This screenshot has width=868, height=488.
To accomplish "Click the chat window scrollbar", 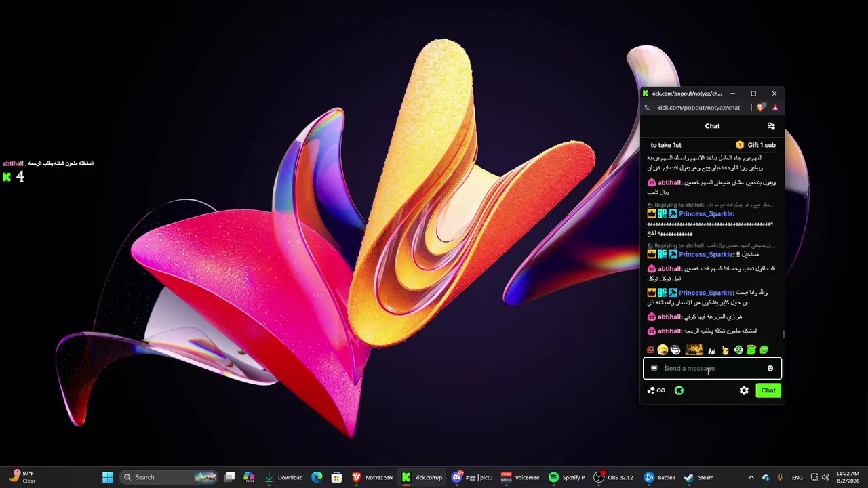I will [783, 333].
